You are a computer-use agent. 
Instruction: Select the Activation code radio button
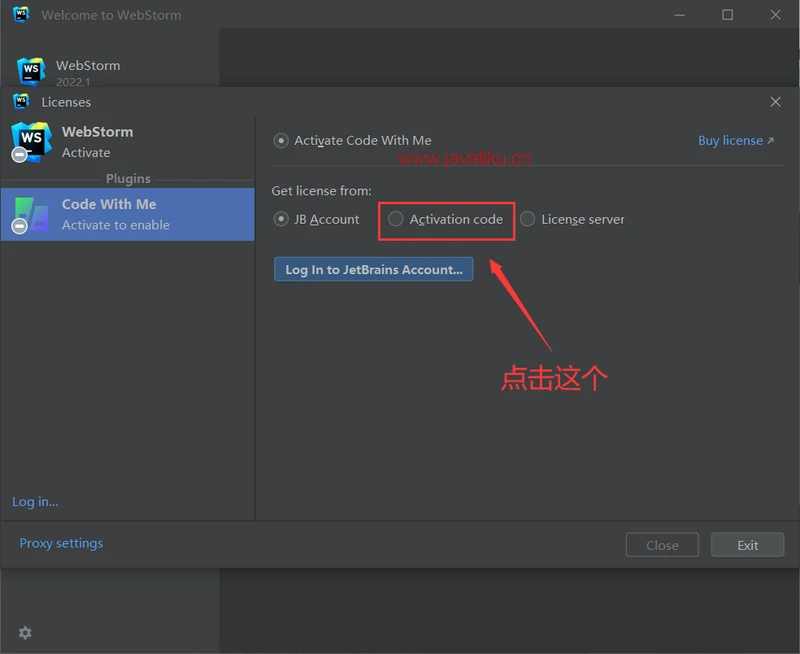click(x=396, y=219)
